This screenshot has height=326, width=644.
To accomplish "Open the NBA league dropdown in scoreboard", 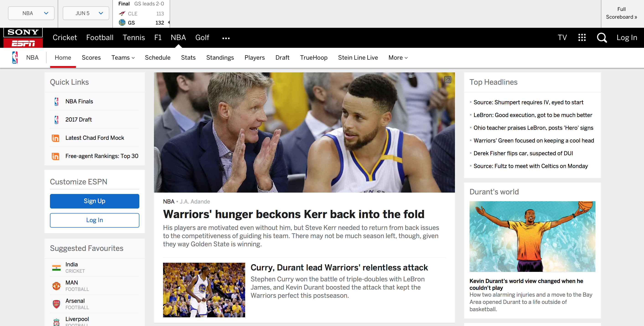I will click(x=31, y=13).
